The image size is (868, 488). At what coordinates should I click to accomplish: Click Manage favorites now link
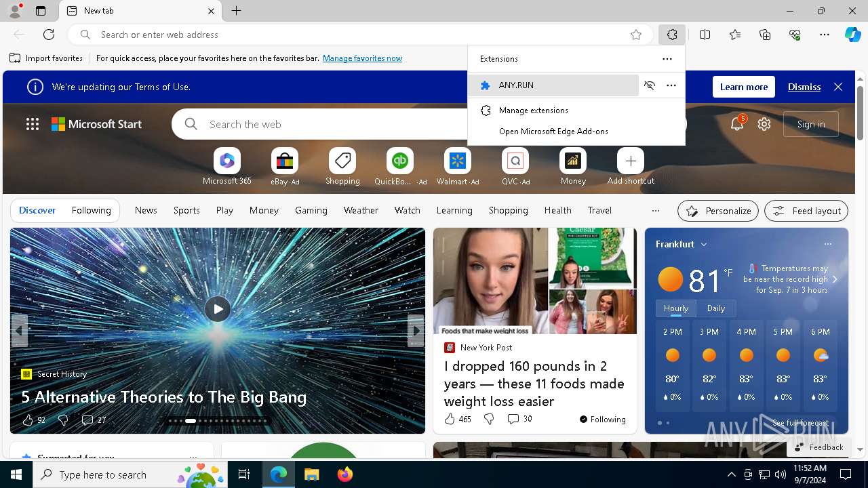tap(362, 58)
